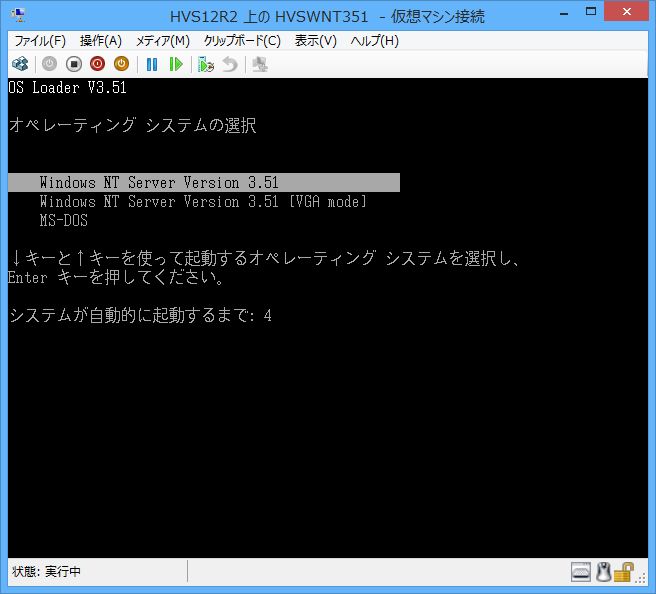Create a checkpoint via toolbar icon
656x594 pixels.
point(206,65)
